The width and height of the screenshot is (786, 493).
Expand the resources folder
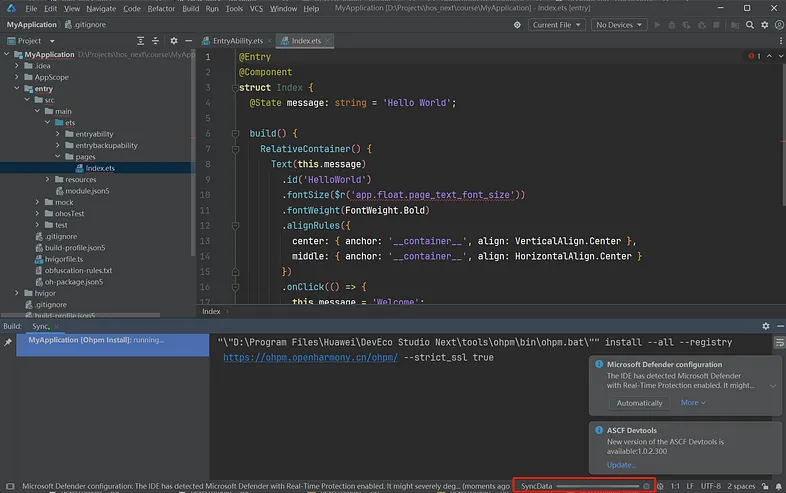pyautogui.click(x=48, y=179)
